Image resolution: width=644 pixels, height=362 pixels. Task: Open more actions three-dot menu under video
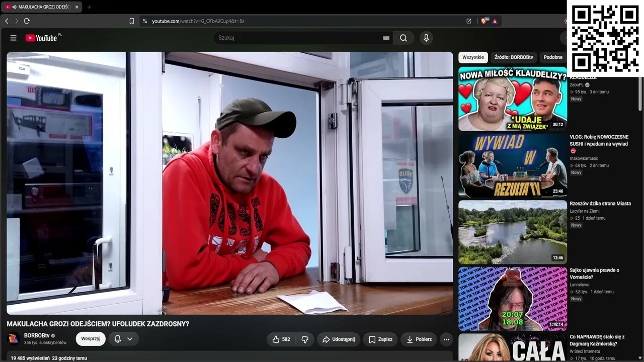click(x=446, y=339)
